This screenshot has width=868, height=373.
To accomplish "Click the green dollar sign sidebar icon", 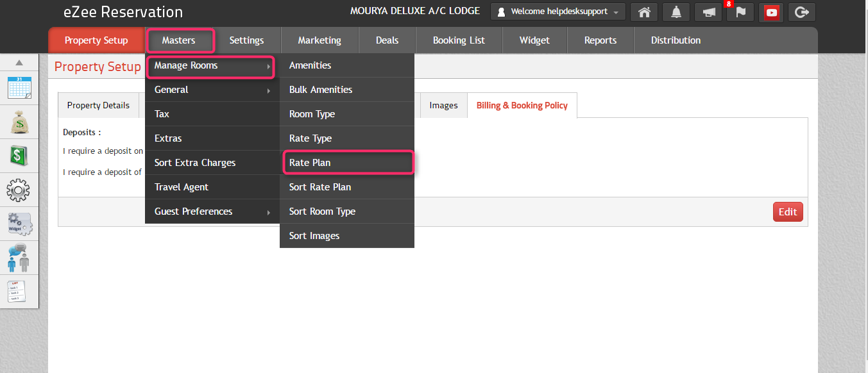I will coord(19,155).
